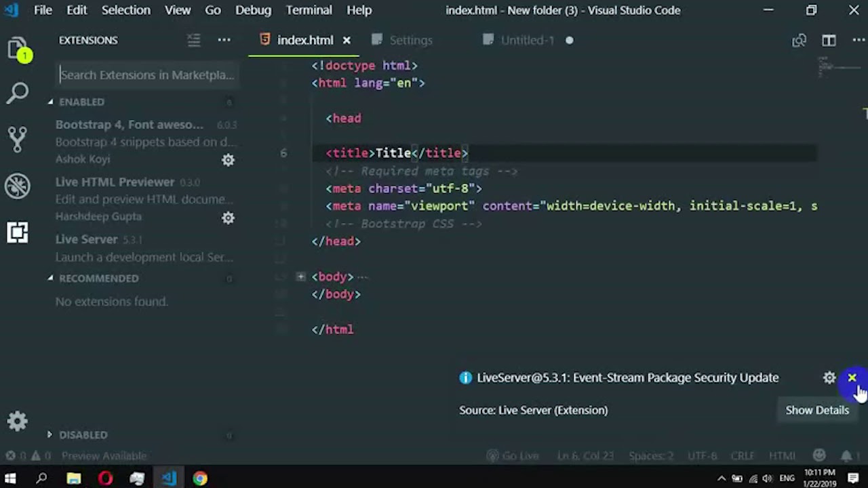Select the Bootstrap 4, Font awesome extension
The height and width of the screenshot is (488, 868).
click(145, 142)
